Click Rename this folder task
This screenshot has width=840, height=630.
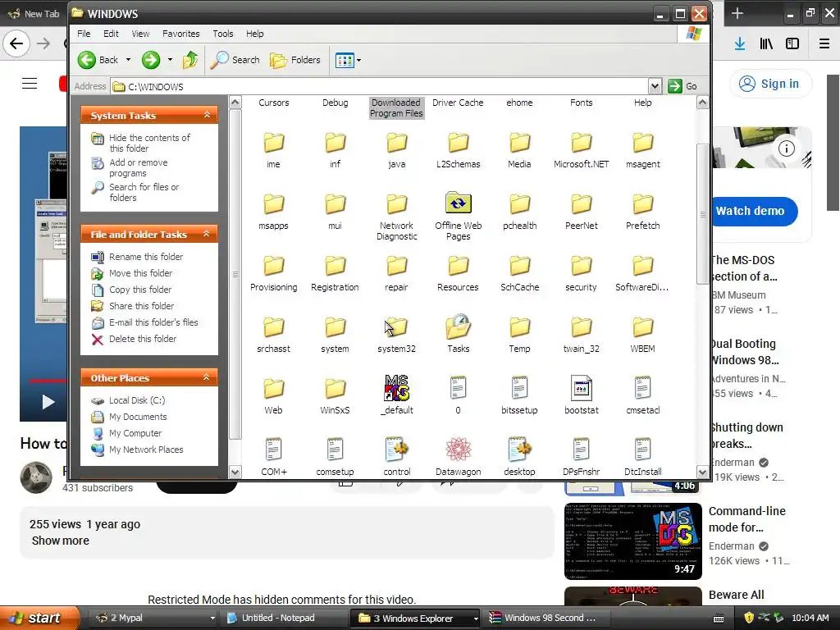point(138,257)
